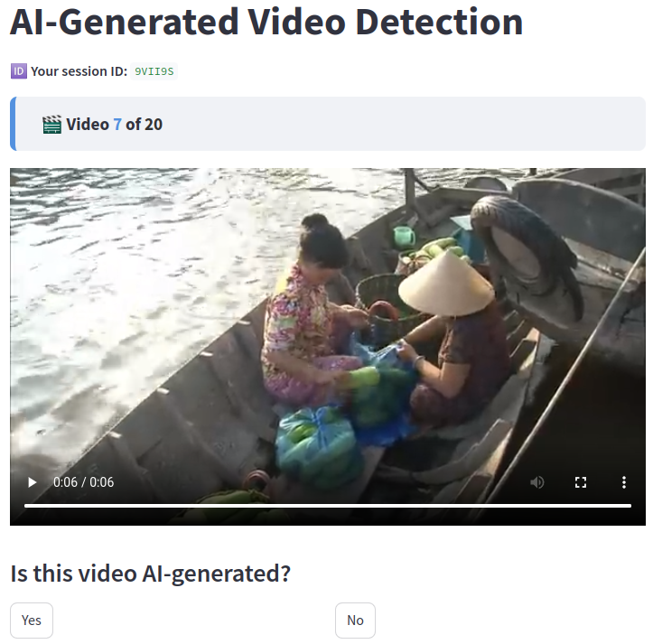This screenshot has width=653, height=644.
Task: Click the 'Your session ID:' label
Action: pyautogui.click(x=79, y=71)
